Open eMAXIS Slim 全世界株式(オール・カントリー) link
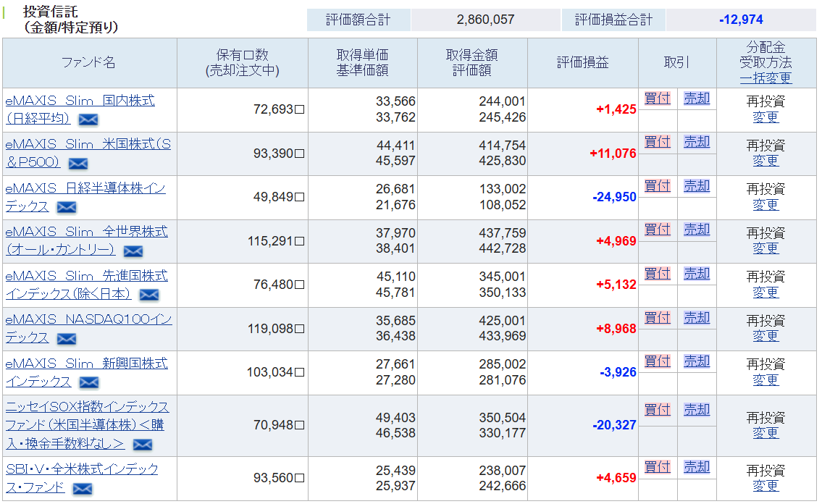The image size is (822, 504). (86, 240)
